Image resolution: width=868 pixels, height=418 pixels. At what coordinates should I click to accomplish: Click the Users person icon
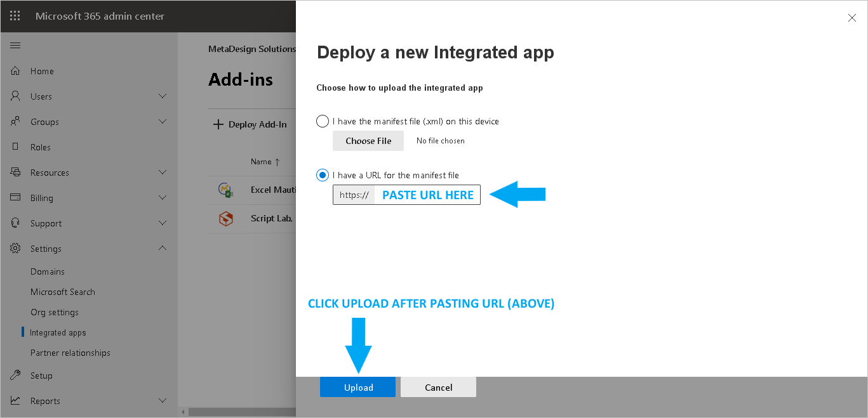click(x=15, y=96)
